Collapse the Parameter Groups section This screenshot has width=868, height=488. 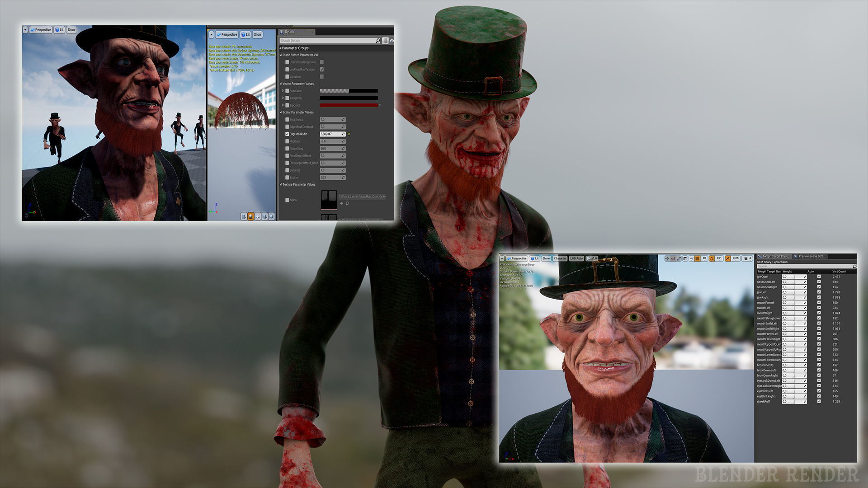pyautogui.click(x=280, y=48)
